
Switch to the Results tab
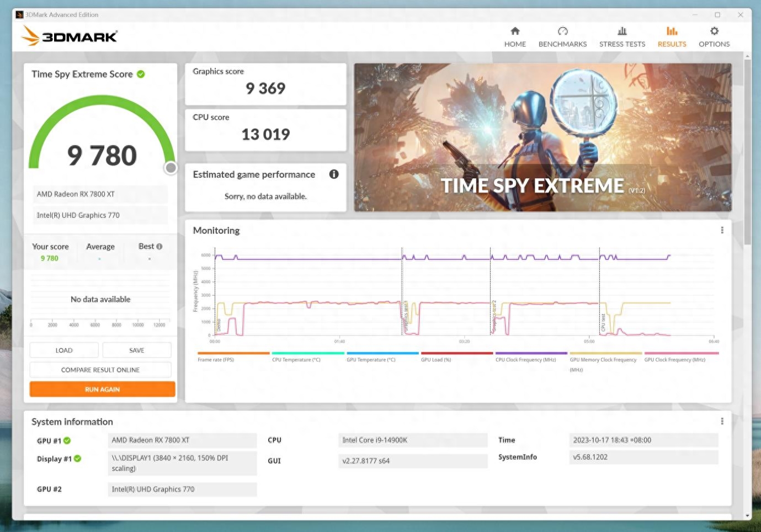tap(672, 36)
